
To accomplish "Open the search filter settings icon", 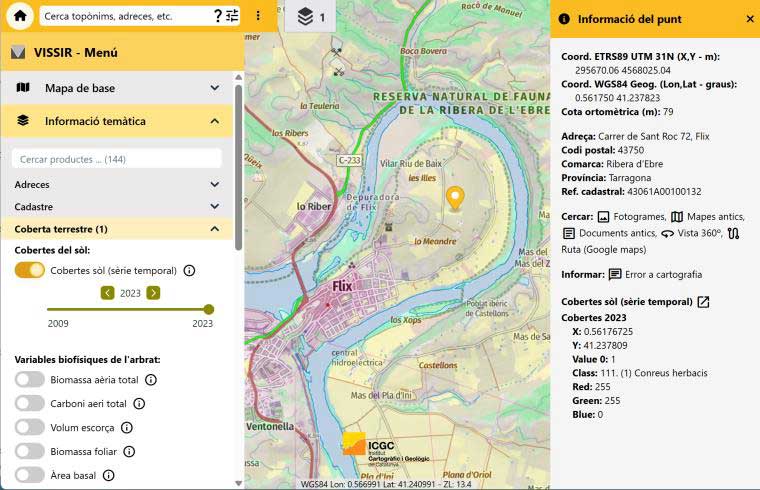I will coord(232,16).
